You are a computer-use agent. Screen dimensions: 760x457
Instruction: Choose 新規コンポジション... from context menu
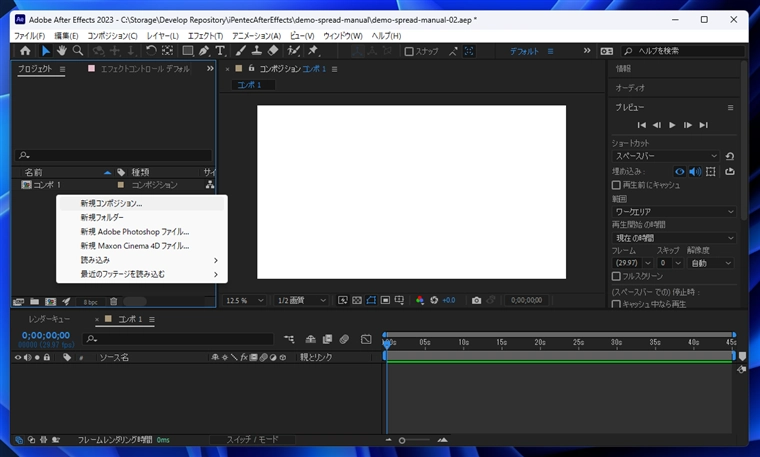click(x=142, y=204)
